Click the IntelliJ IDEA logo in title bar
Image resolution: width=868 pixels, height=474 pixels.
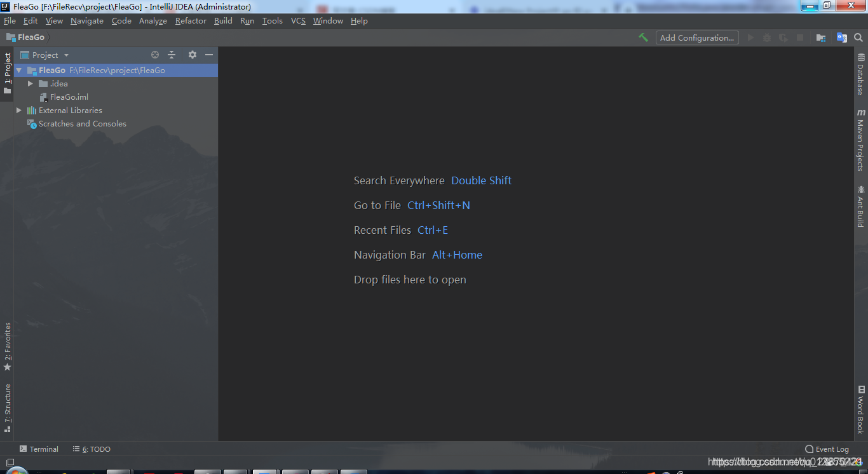click(5, 6)
